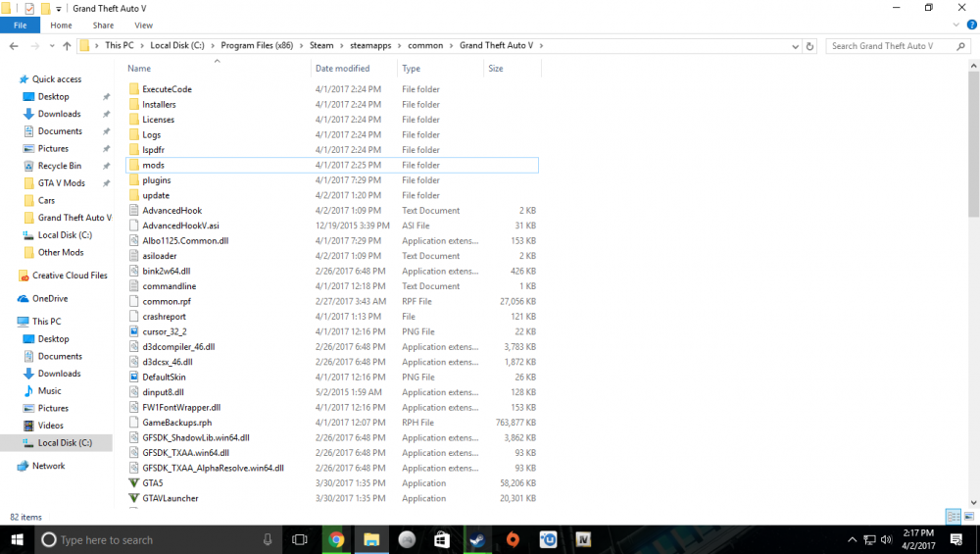Click the Back navigation arrow
This screenshot has width=980, height=554.
click(x=14, y=46)
